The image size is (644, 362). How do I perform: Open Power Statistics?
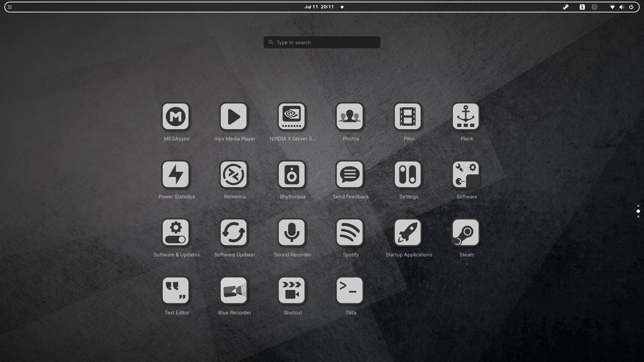click(x=176, y=174)
